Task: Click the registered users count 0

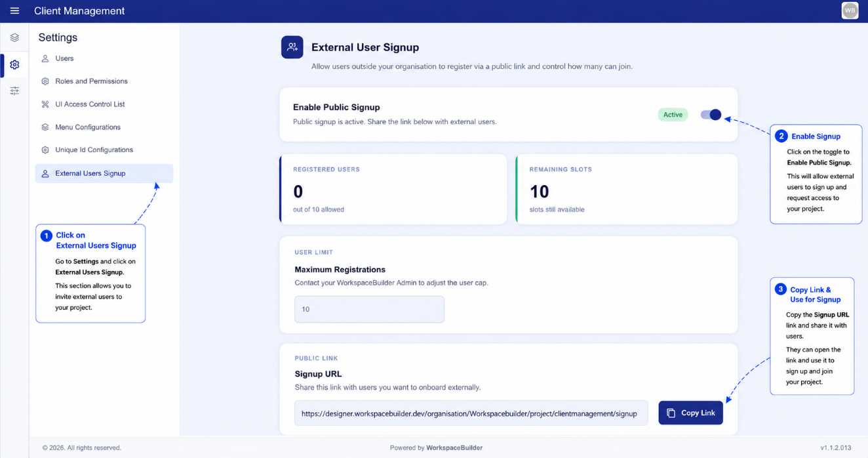Action: point(298,192)
